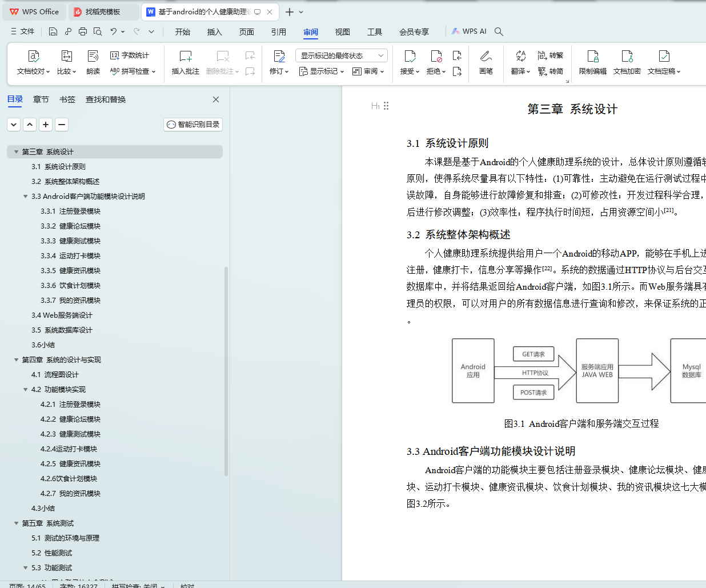Screen dimensions: 706x588
Task: Collapse the 第三章 系统设计 tree node
Action: click(x=16, y=152)
